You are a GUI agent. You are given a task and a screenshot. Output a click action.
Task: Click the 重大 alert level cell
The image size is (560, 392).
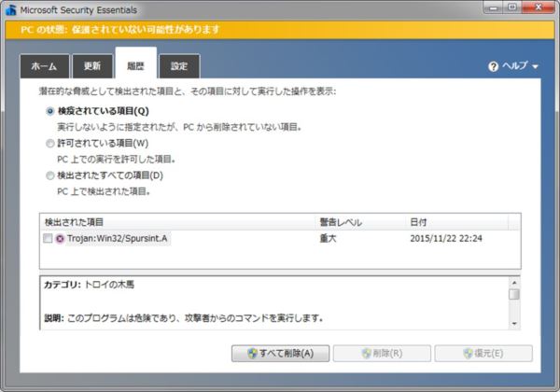coord(328,239)
